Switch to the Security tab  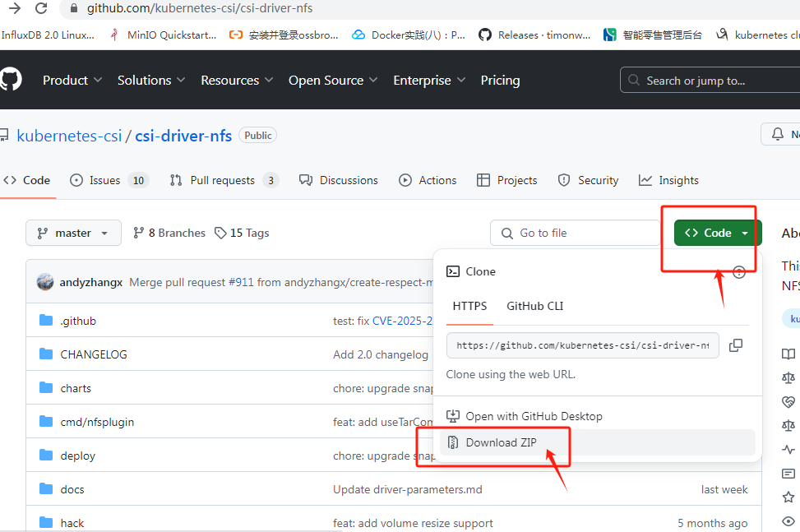(x=588, y=180)
